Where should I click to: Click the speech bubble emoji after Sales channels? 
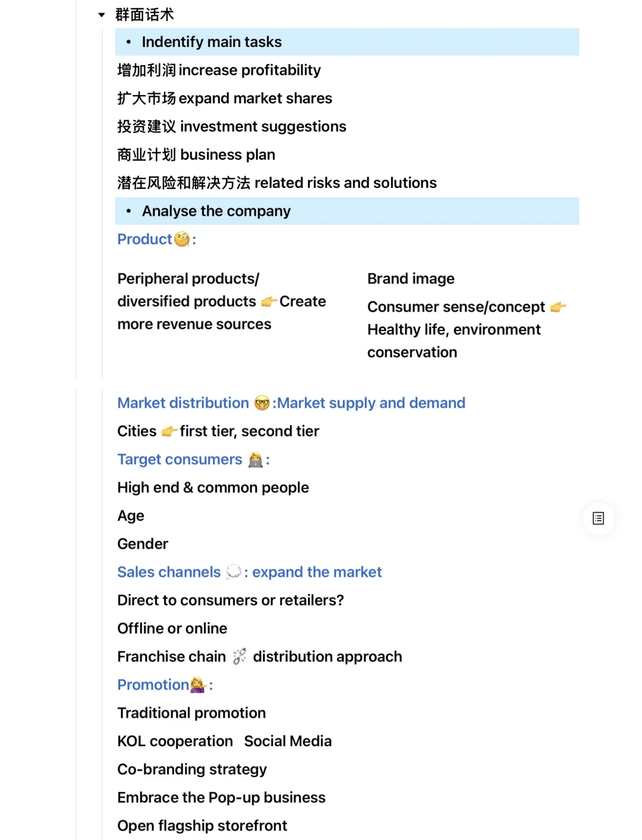234,572
